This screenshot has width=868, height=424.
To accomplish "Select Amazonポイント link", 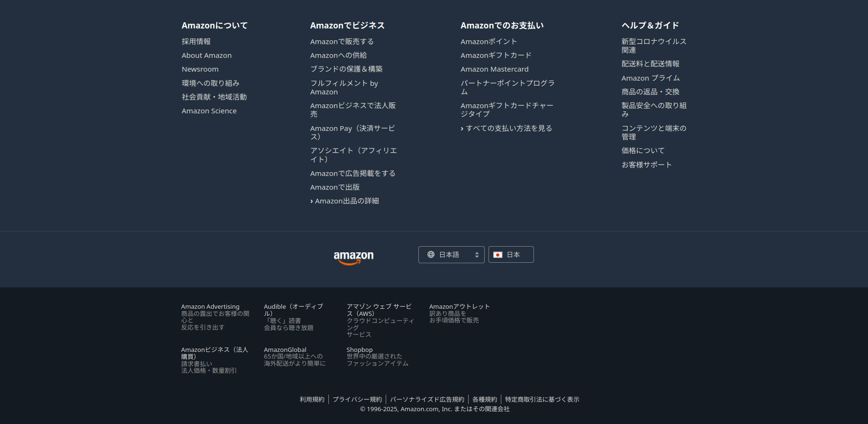I will 488,42.
